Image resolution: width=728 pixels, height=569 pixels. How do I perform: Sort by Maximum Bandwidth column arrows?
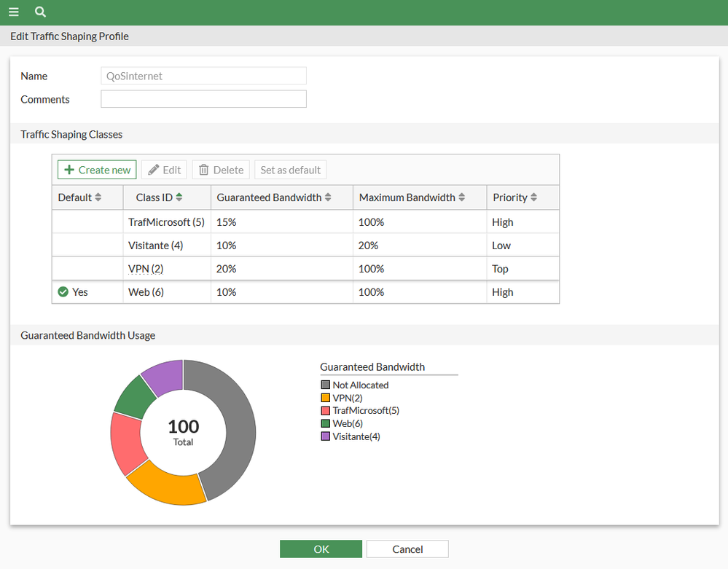461,197
